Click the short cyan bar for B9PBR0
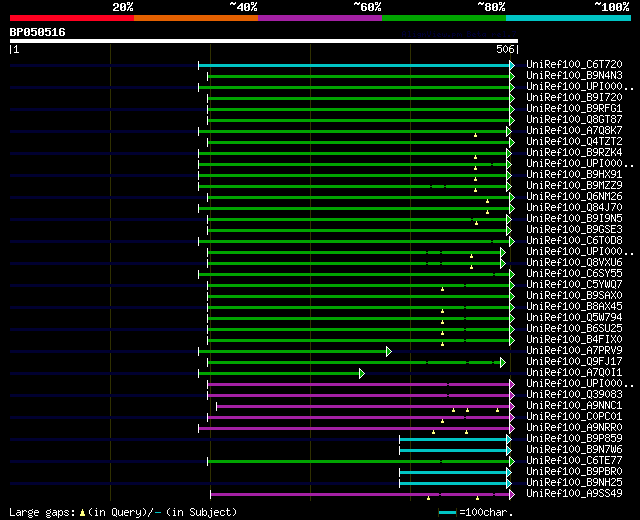 click(453, 473)
